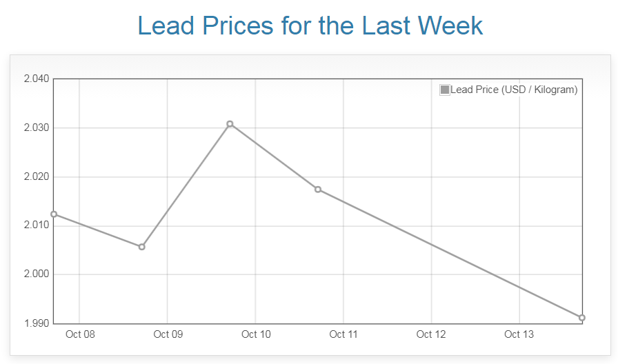The width and height of the screenshot is (618, 364).
Task: Select the 1.990 y-axis label
Action: (36, 323)
